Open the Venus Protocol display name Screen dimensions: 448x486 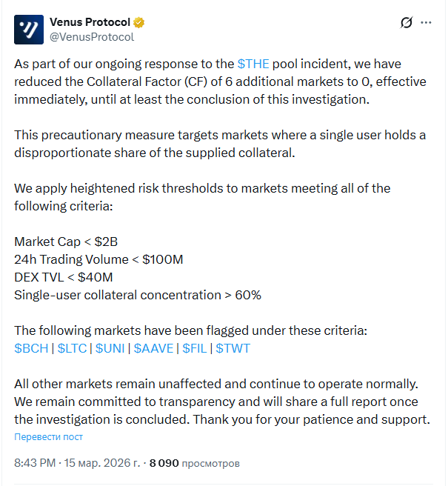[x=90, y=22]
